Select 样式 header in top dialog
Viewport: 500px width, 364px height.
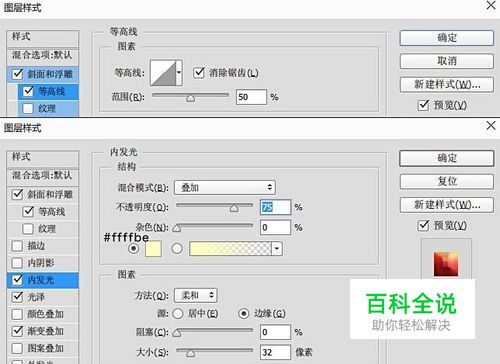pos(42,36)
